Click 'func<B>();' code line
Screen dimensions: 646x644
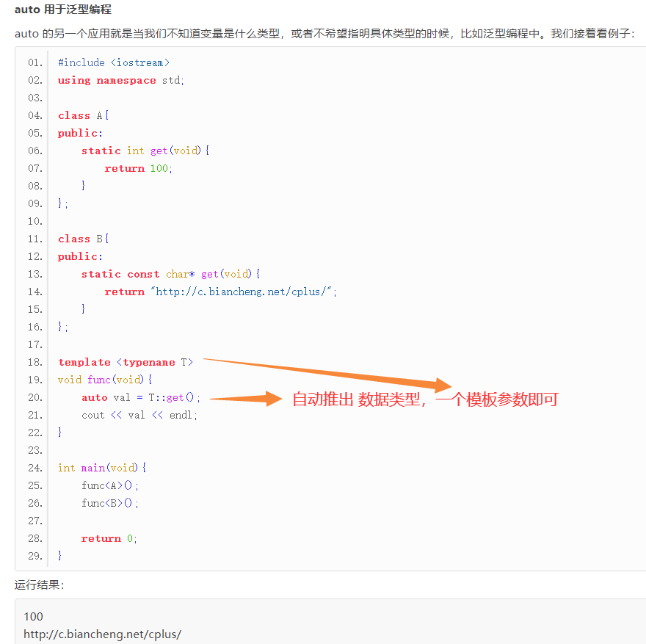tap(110, 504)
